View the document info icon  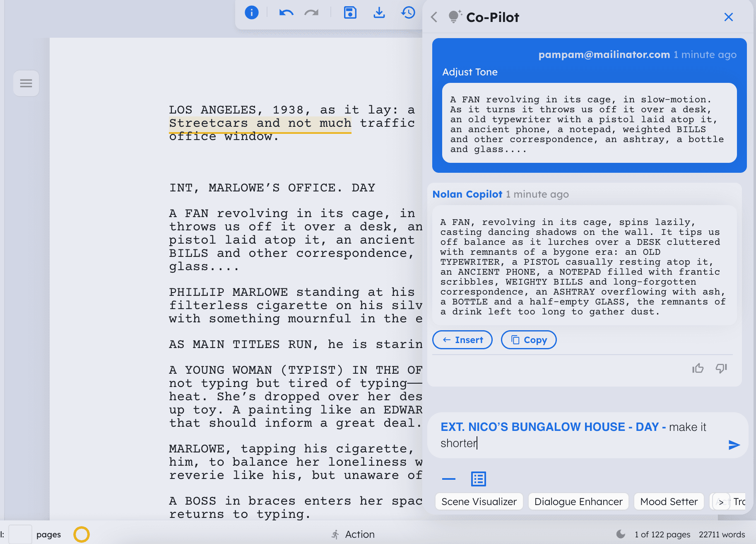tap(251, 13)
